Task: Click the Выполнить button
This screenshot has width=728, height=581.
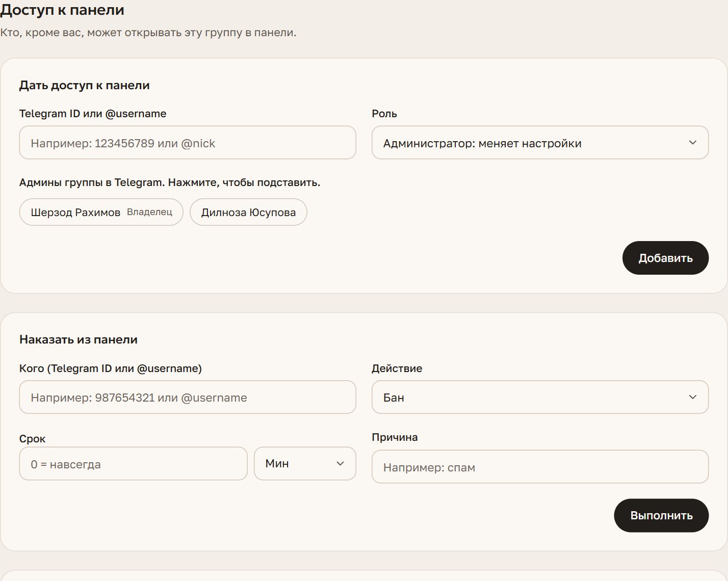Action: coord(661,515)
